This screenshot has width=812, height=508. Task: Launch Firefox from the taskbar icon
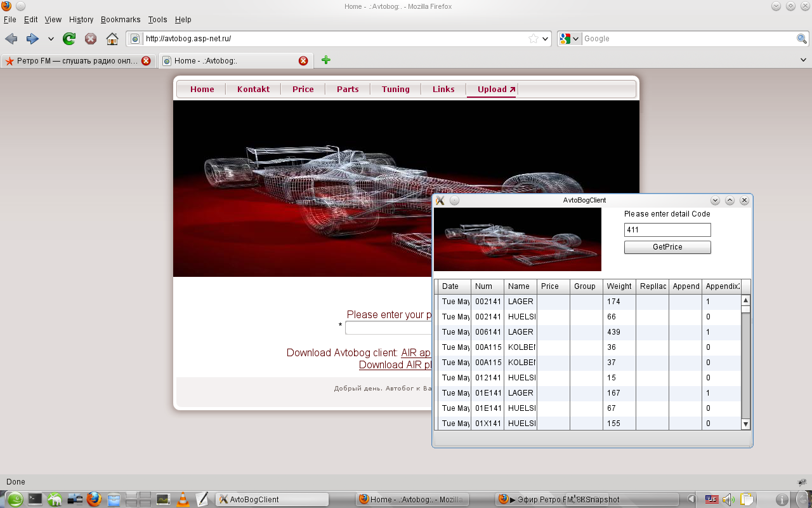point(94,499)
